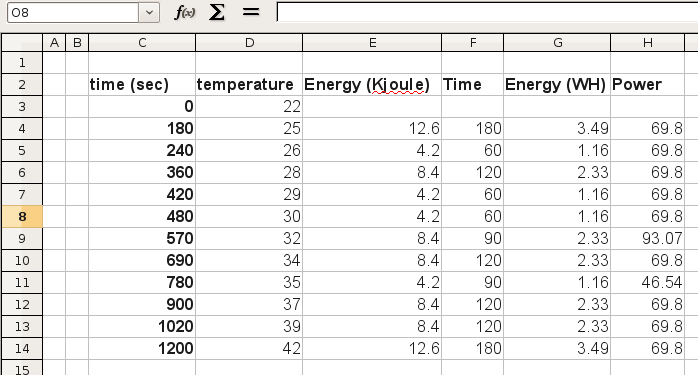Image resolution: width=698 pixels, height=375 pixels.
Task: Select column G header
Action: click(x=557, y=43)
